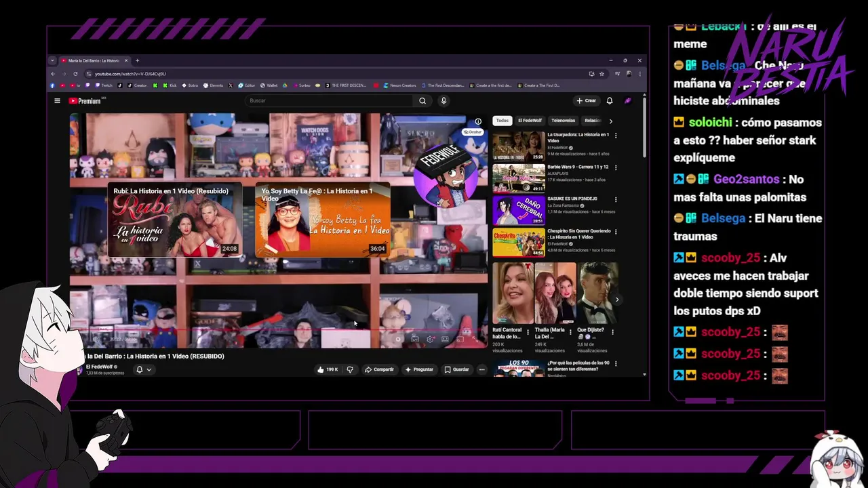Open THE FIRST DESCEN... bookmark
This screenshot has height=488, width=868.
click(346, 85)
